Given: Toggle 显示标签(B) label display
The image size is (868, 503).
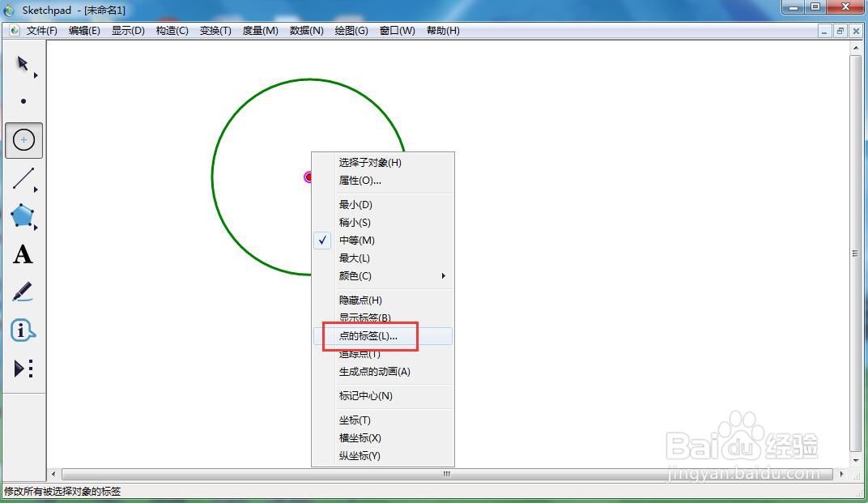Looking at the screenshot, I should click(x=383, y=318).
